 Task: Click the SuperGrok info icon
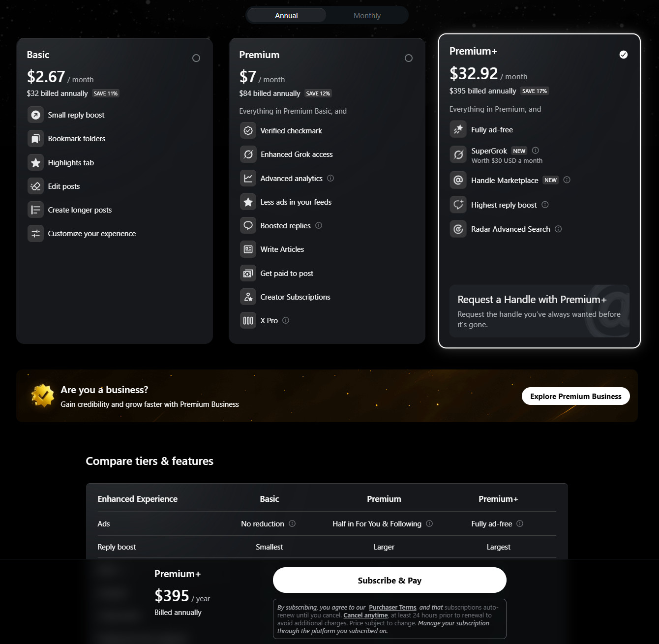[x=536, y=151]
